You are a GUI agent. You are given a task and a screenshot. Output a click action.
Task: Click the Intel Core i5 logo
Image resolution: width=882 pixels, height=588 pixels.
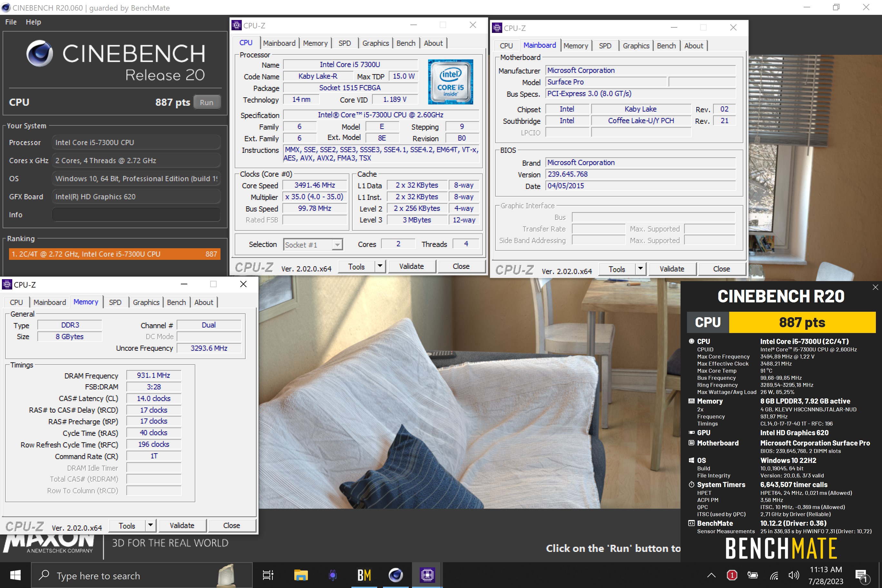click(x=450, y=82)
